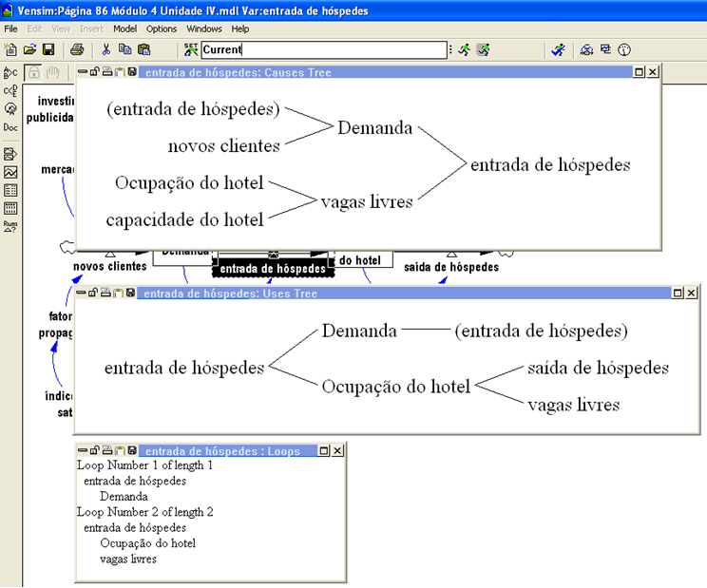
Task: Open the Options menu
Action: pos(162,29)
